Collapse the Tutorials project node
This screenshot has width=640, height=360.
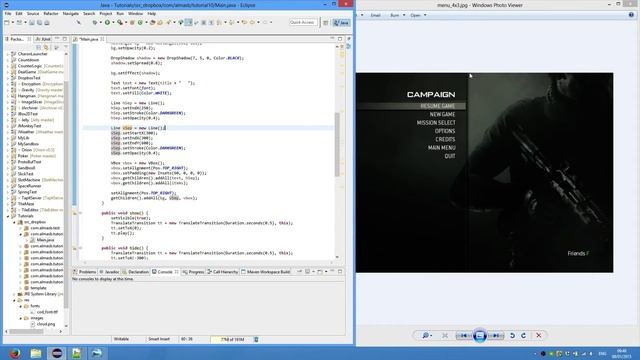8,216
